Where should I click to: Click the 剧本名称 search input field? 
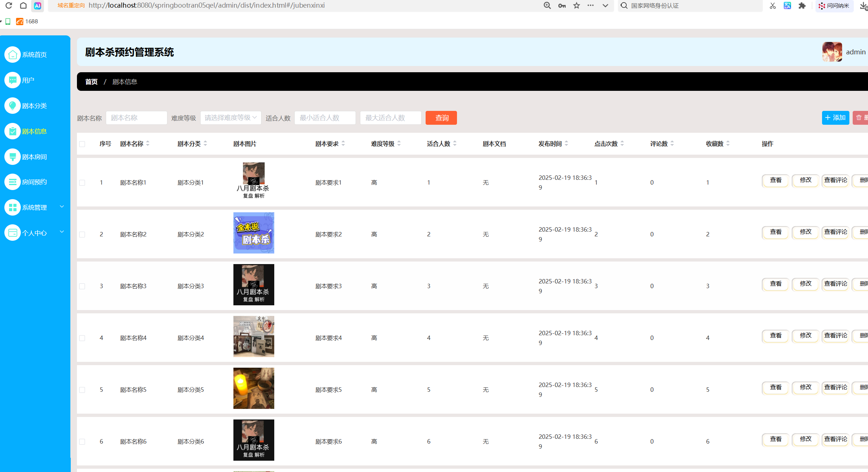click(136, 118)
